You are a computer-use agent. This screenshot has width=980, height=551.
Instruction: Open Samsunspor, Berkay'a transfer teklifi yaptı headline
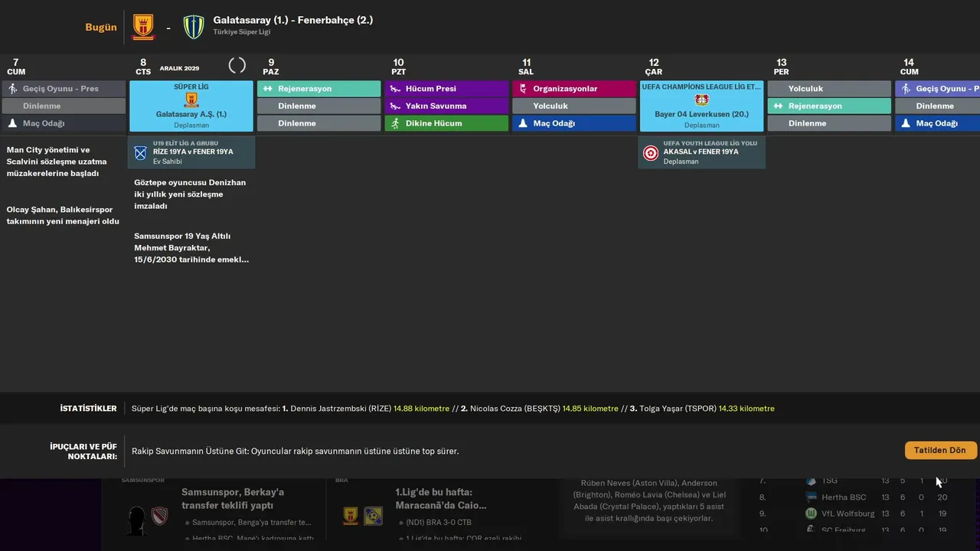(233, 498)
